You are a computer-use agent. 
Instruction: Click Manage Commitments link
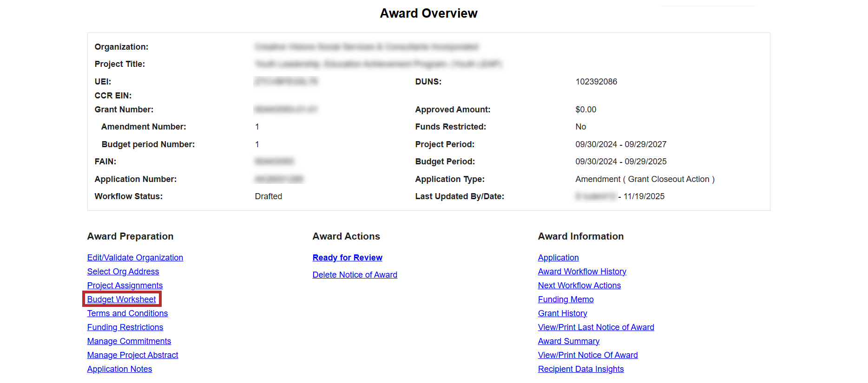click(x=129, y=341)
